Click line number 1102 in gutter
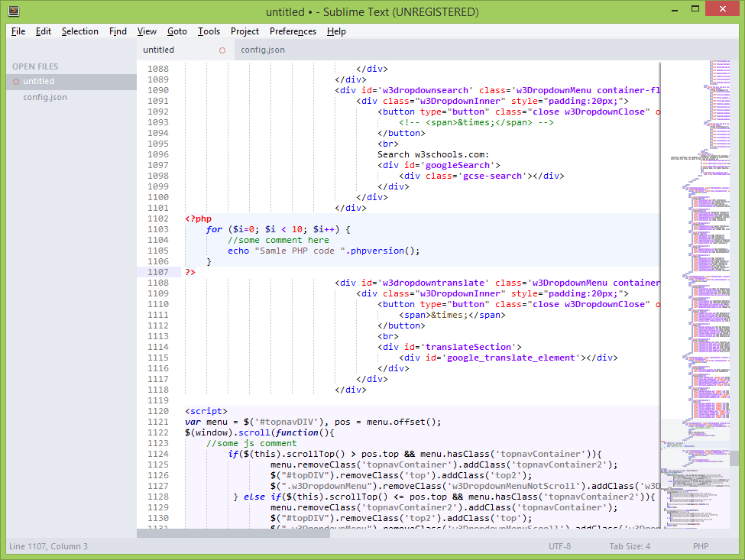This screenshot has height=560, width=745. pyautogui.click(x=157, y=218)
